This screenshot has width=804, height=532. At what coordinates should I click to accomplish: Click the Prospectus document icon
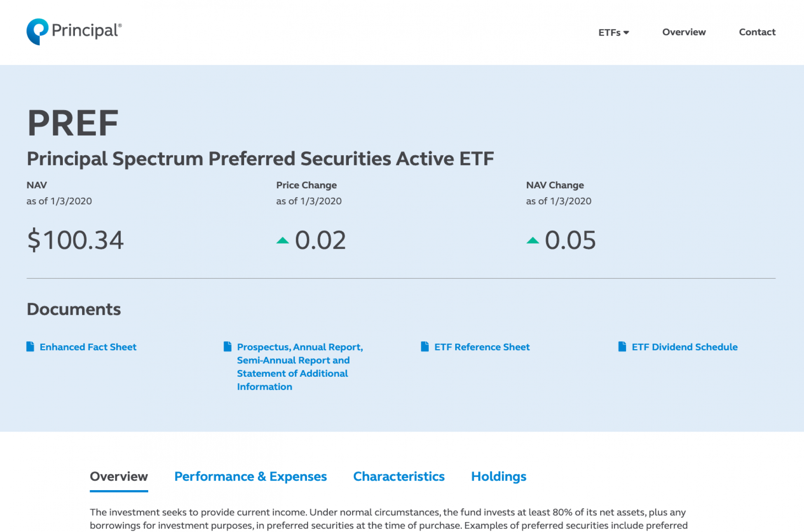pyautogui.click(x=228, y=346)
